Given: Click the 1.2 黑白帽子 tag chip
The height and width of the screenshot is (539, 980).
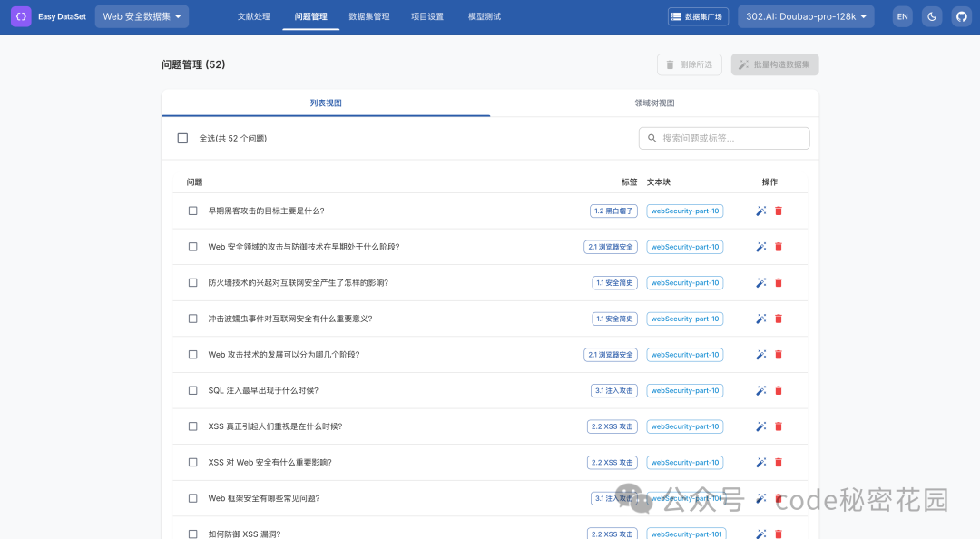Looking at the screenshot, I should 613,211.
